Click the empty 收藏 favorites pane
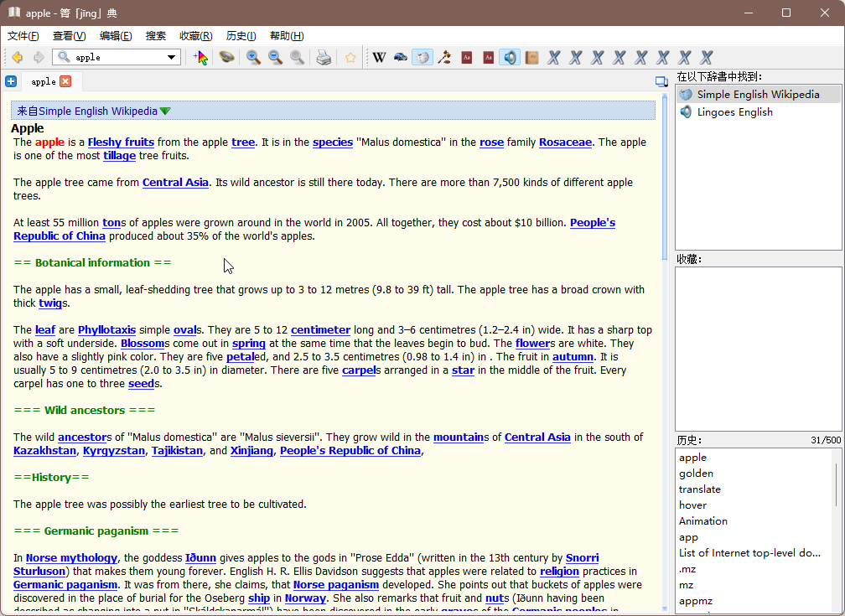 click(x=758, y=349)
